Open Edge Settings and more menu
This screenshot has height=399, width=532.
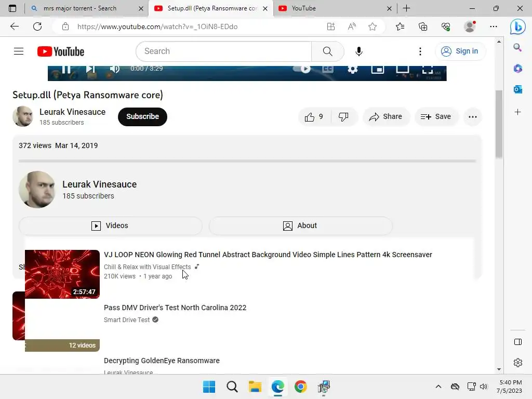pyautogui.click(x=494, y=26)
